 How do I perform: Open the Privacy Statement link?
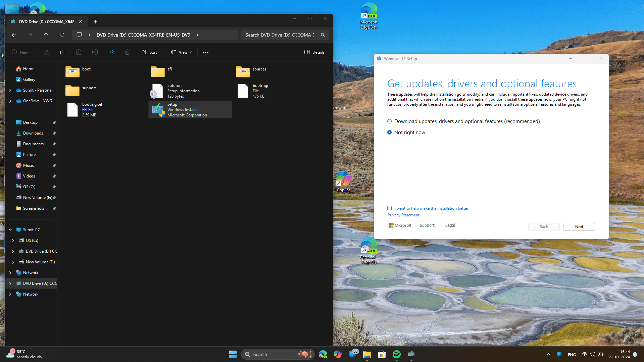(x=403, y=215)
